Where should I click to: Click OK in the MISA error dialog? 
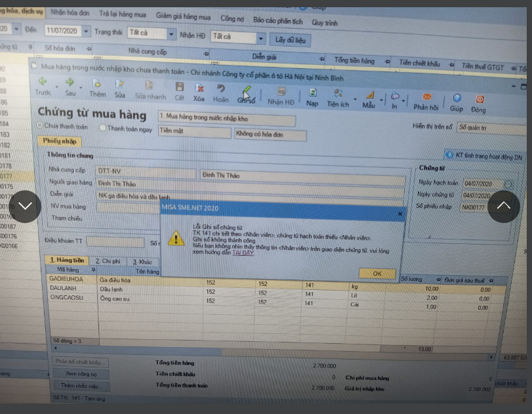[377, 273]
